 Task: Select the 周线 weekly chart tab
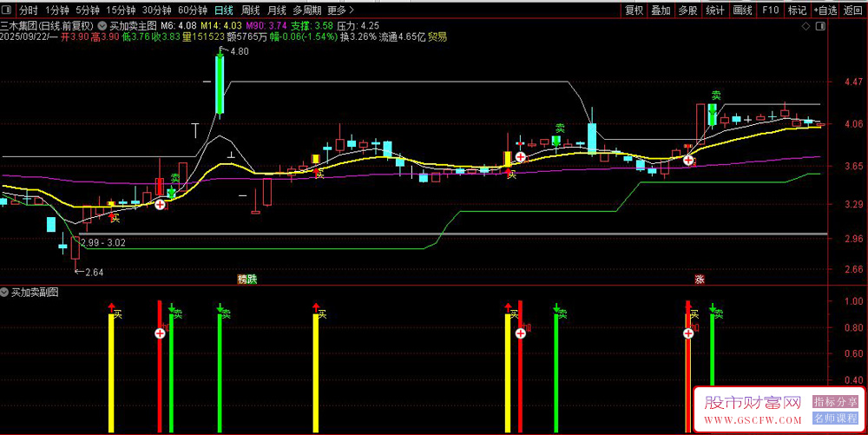click(x=251, y=10)
